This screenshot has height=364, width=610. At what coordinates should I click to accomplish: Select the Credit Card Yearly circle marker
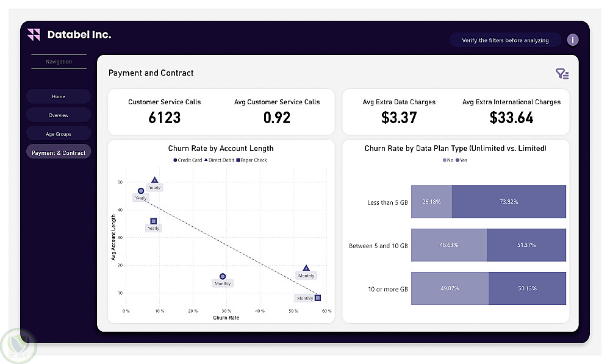click(x=141, y=191)
